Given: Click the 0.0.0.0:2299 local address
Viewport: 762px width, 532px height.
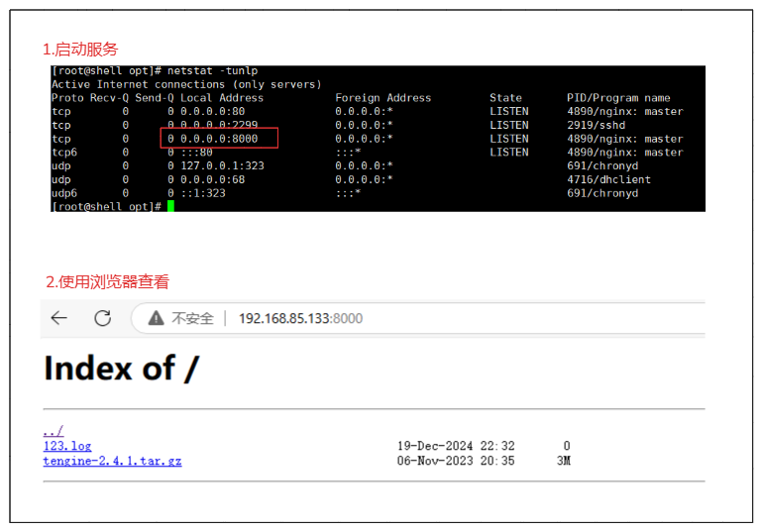Looking at the screenshot, I should point(219,126).
